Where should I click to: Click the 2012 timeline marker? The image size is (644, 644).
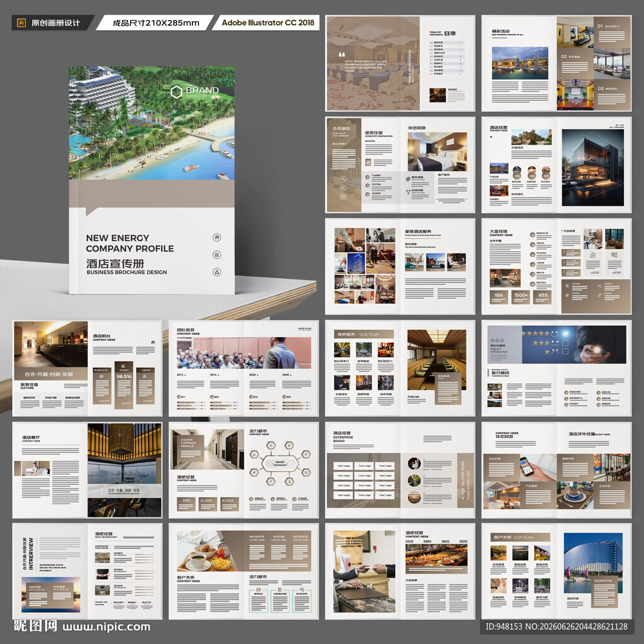click(x=181, y=375)
